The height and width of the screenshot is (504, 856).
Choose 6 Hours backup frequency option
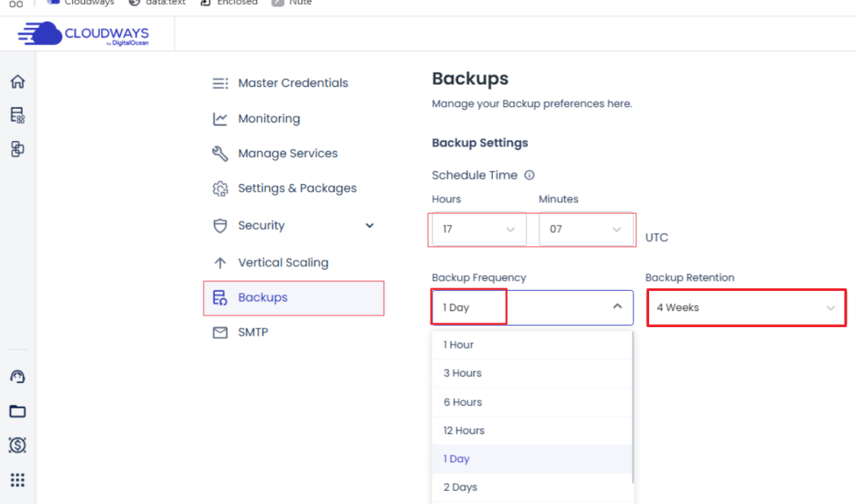[463, 402]
